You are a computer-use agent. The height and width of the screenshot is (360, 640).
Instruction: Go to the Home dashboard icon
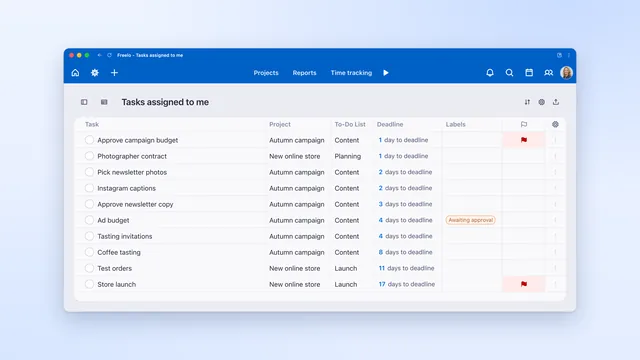(76, 73)
